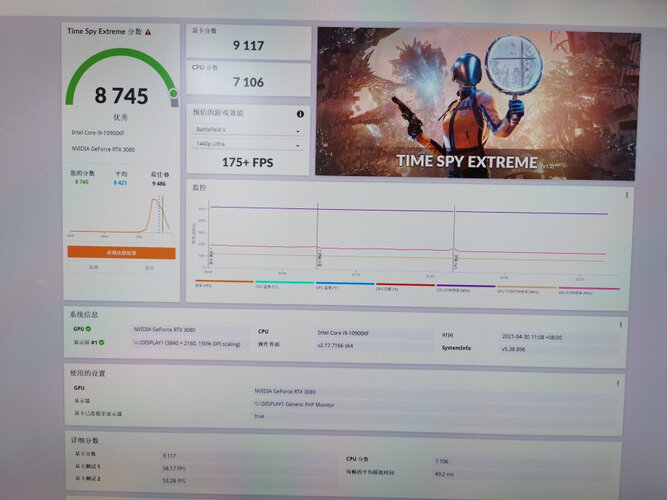Click the best score value 9 486
Screen dimensions: 667x500
point(159,184)
